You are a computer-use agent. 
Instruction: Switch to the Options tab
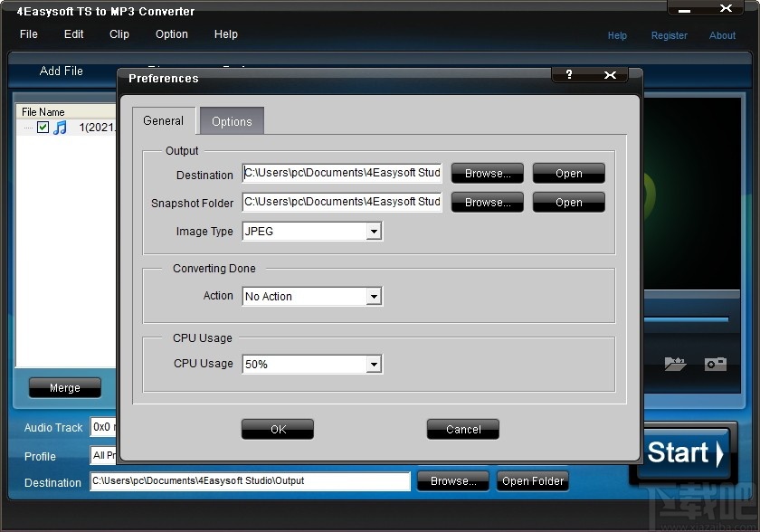[x=232, y=120]
